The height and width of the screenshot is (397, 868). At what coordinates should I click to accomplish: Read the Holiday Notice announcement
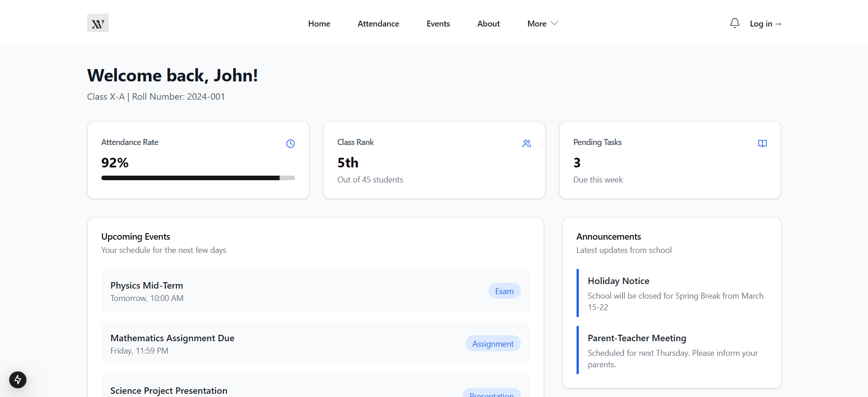coord(618,281)
